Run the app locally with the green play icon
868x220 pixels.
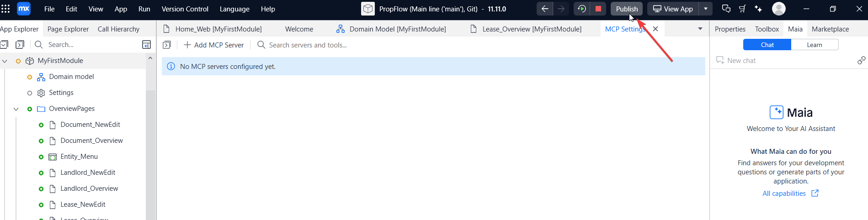point(581,9)
